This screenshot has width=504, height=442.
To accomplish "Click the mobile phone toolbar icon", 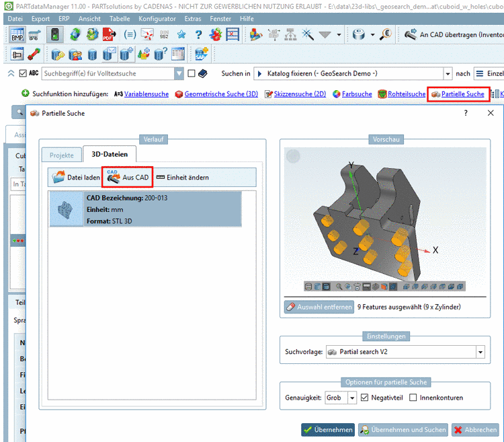I will 54,34.
